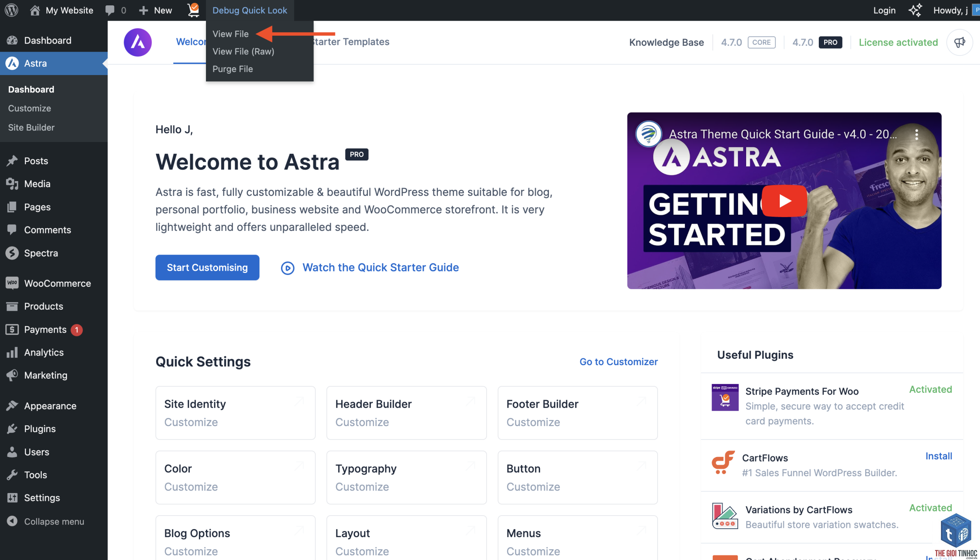Open the Button Customize card
The image size is (980, 560).
[577, 477]
